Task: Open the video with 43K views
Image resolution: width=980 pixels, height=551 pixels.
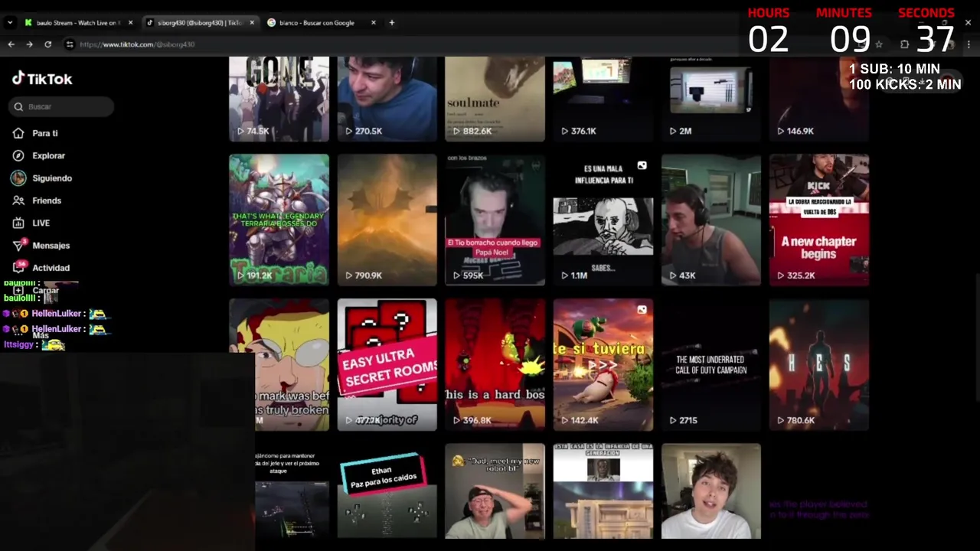Action: pos(711,220)
